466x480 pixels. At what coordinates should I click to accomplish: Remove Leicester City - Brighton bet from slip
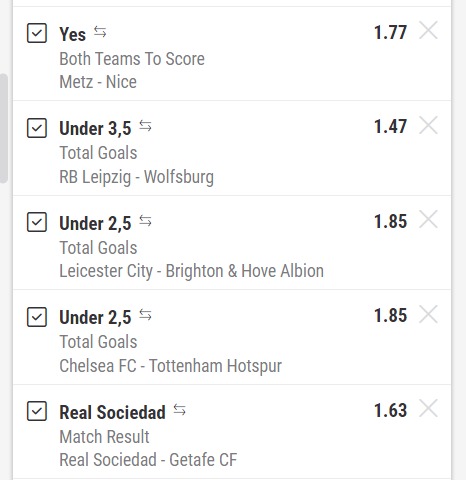(x=428, y=220)
